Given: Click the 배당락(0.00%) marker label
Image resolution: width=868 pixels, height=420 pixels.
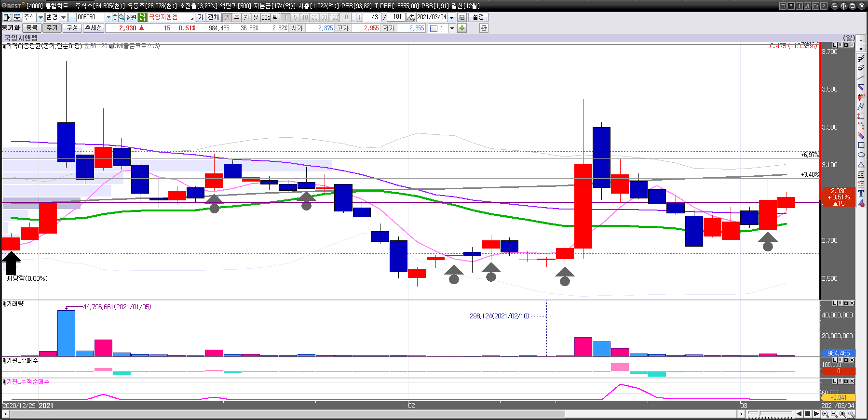Looking at the screenshot, I should (27, 278).
